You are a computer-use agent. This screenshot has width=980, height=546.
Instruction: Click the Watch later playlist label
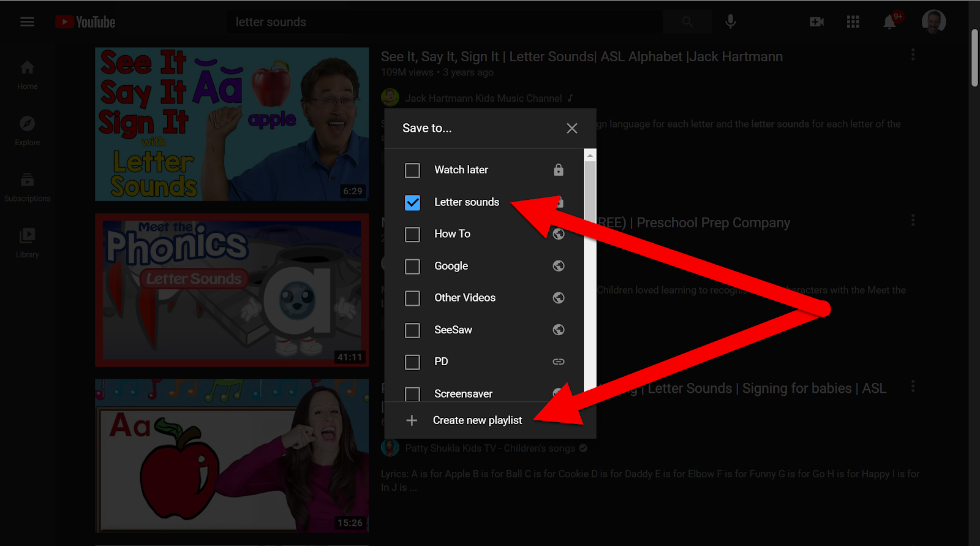(461, 170)
